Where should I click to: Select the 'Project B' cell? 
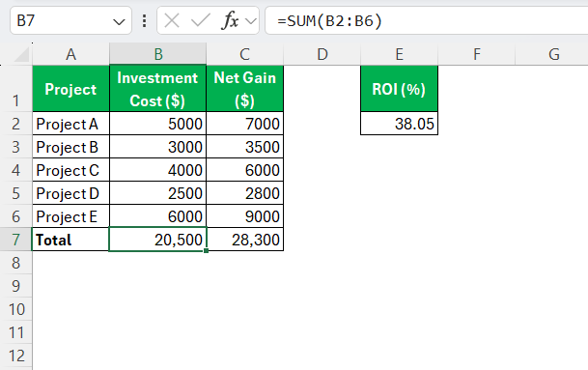[x=70, y=147]
